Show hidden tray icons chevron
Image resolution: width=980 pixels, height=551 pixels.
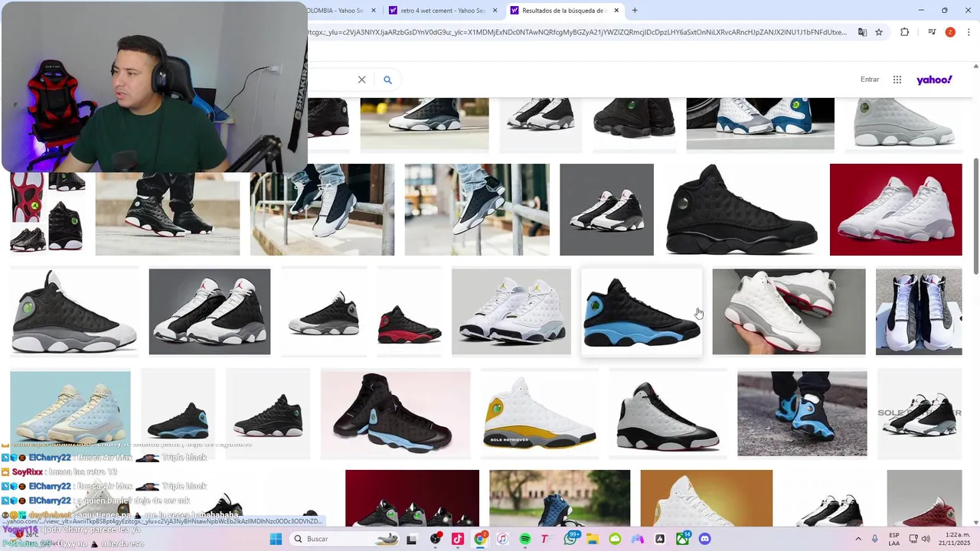click(858, 539)
